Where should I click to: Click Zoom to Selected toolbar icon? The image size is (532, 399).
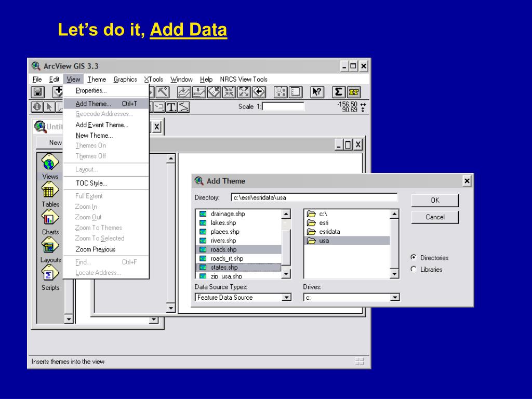click(214, 92)
